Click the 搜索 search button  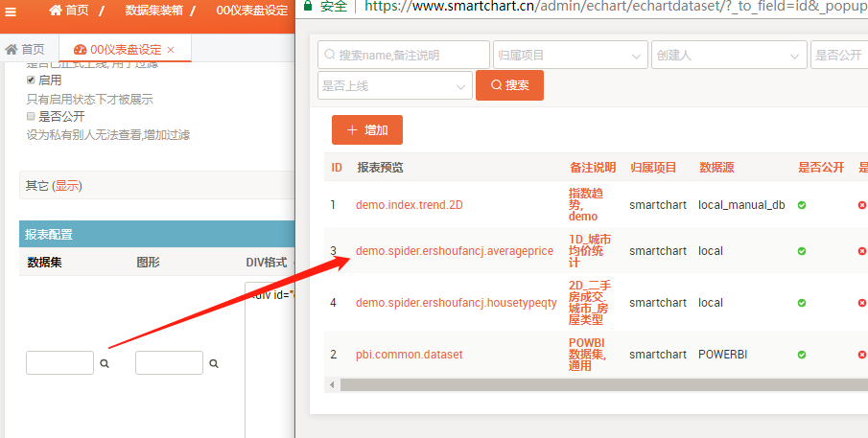click(509, 85)
